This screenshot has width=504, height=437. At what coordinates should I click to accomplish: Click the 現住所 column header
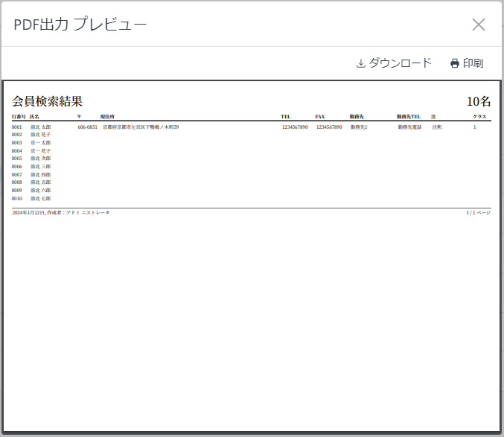point(107,117)
